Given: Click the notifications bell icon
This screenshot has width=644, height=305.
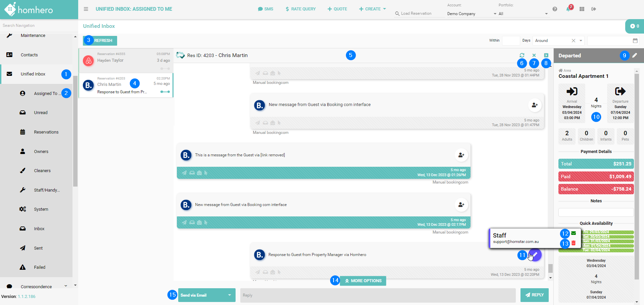Looking at the screenshot, I should 568,9.
